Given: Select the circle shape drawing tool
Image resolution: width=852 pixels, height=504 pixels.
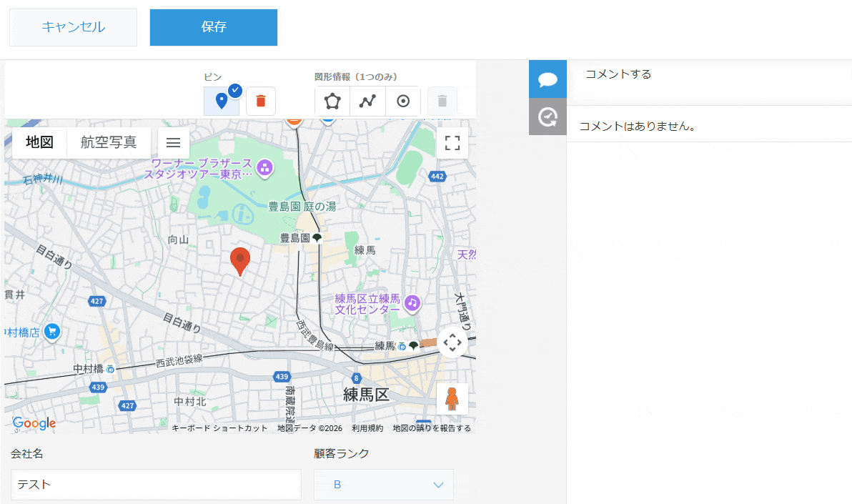Looking at the screenshot, I should click(x=403, y=101).
